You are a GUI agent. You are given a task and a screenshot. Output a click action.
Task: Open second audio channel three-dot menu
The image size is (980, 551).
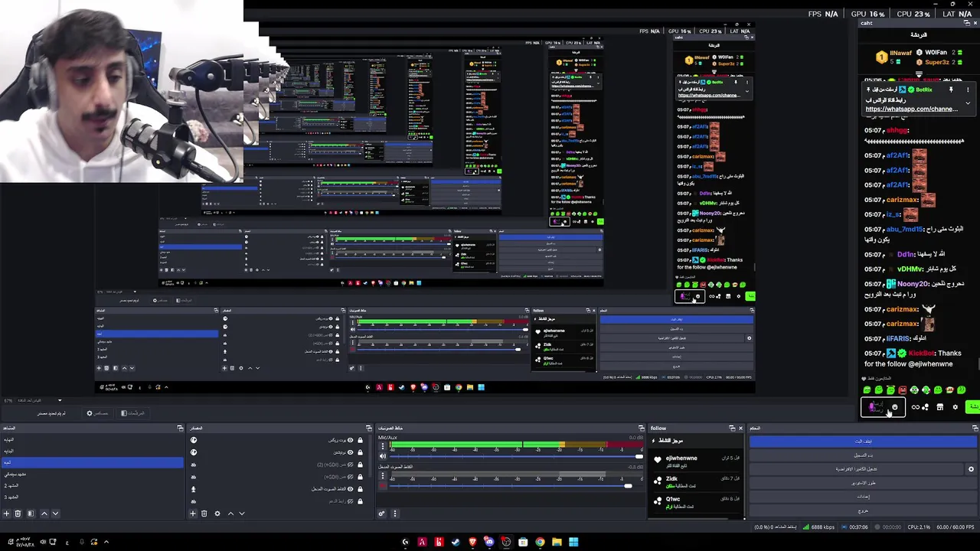383,475
